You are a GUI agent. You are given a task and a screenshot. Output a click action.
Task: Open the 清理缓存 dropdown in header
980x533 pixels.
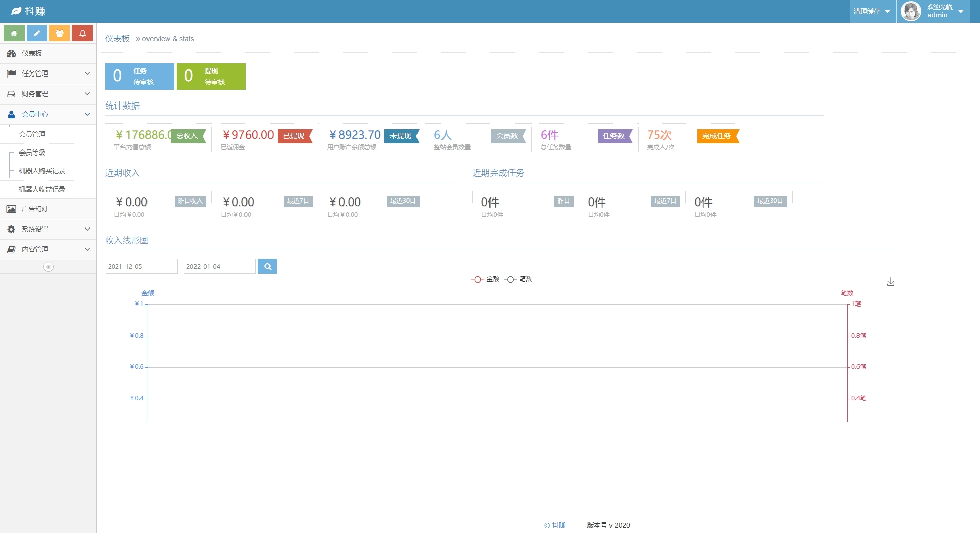click(872, 11)
